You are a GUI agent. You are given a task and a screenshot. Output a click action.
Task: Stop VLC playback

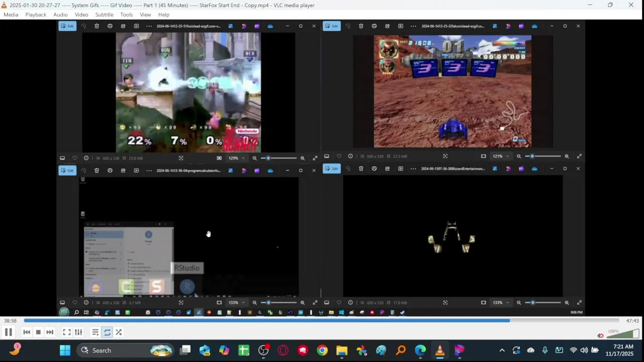(x=38, y=332)
